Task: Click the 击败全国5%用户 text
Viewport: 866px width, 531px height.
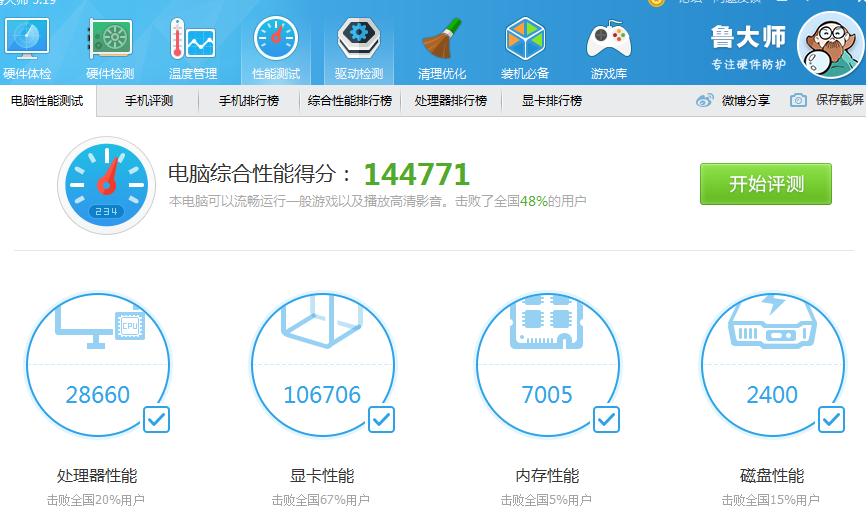Action: coord(546,501)
